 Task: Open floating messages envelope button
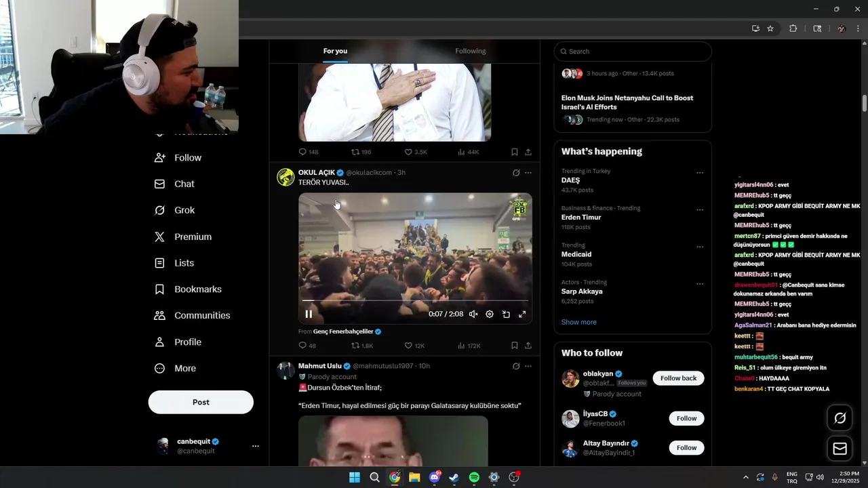pyautogui.click(x=840, y=449)
